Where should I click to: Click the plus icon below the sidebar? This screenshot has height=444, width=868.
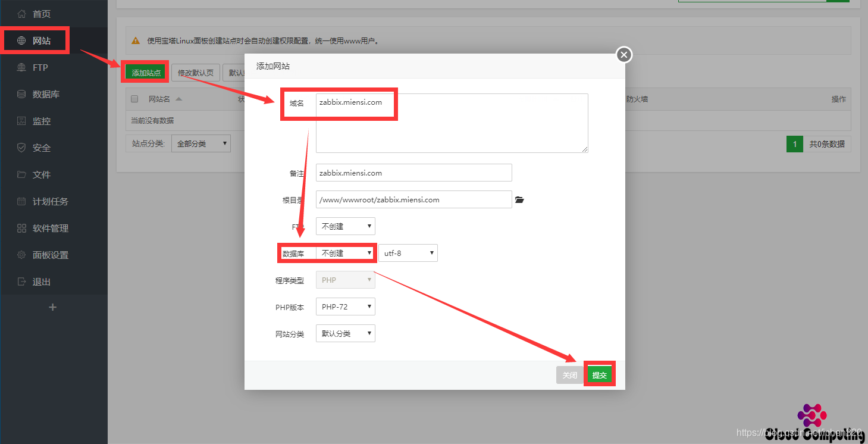(x=53, y=307)
